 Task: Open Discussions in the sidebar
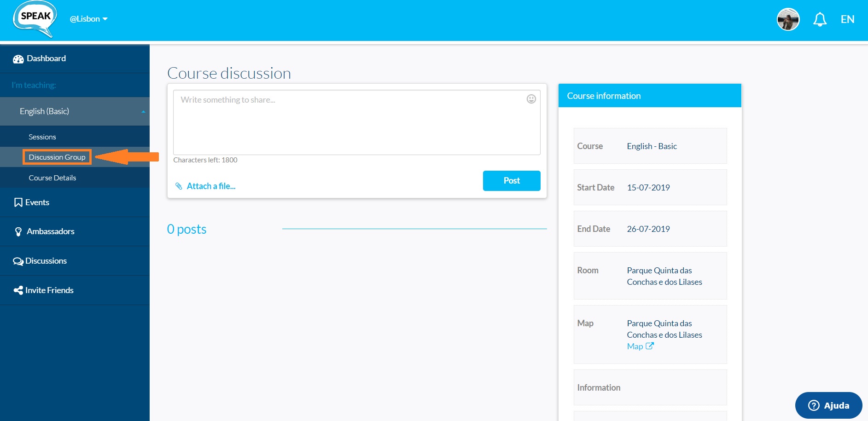click(x=75, y=261)
